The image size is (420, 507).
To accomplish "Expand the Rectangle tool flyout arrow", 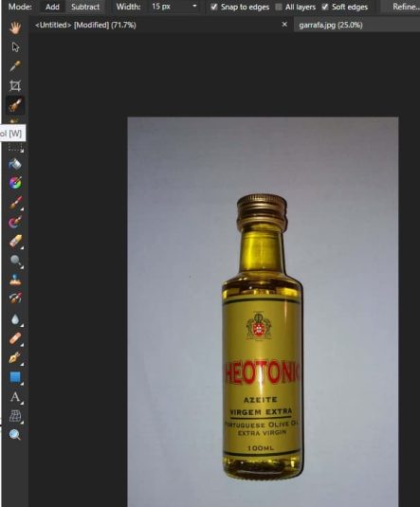I will pos(23,383).
